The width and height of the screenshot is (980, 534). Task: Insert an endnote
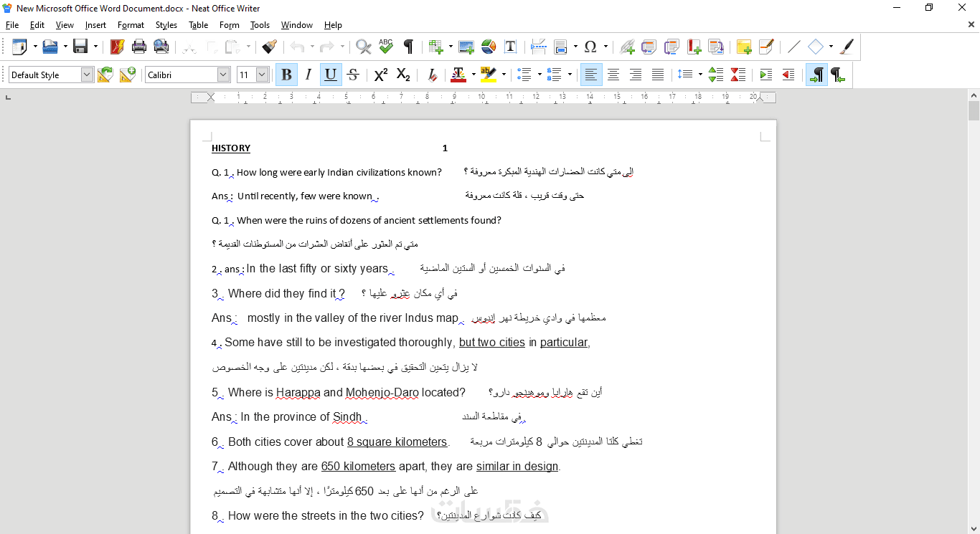pyautogui.click(x=672, y=47)
